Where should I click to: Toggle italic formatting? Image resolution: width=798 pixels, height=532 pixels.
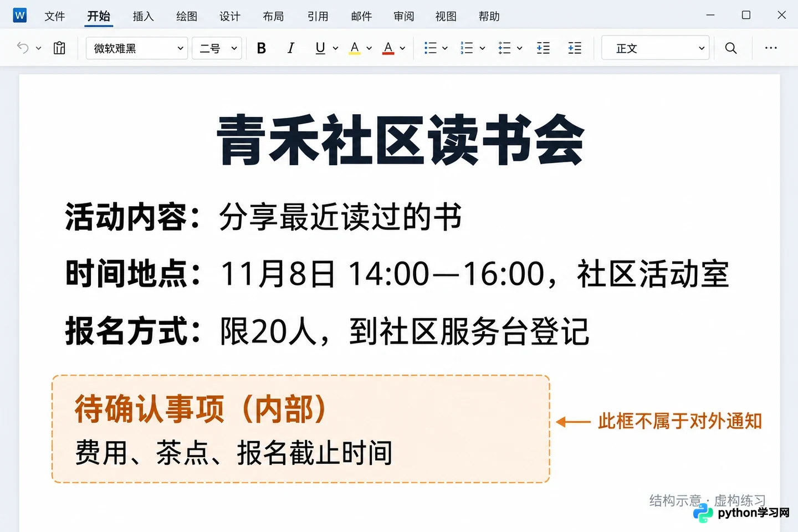(x=290, y=48)
